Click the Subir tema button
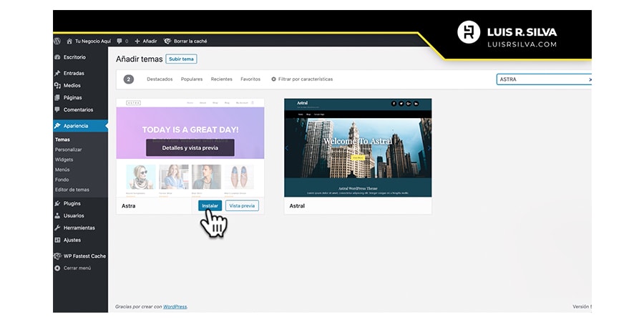 (181, 59)
